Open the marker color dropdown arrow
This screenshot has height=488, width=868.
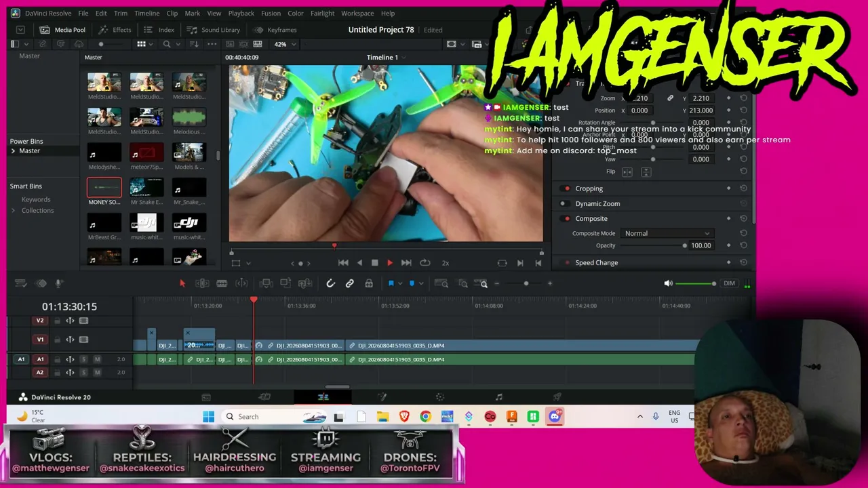pyautogui.click(x=421, y=283)
